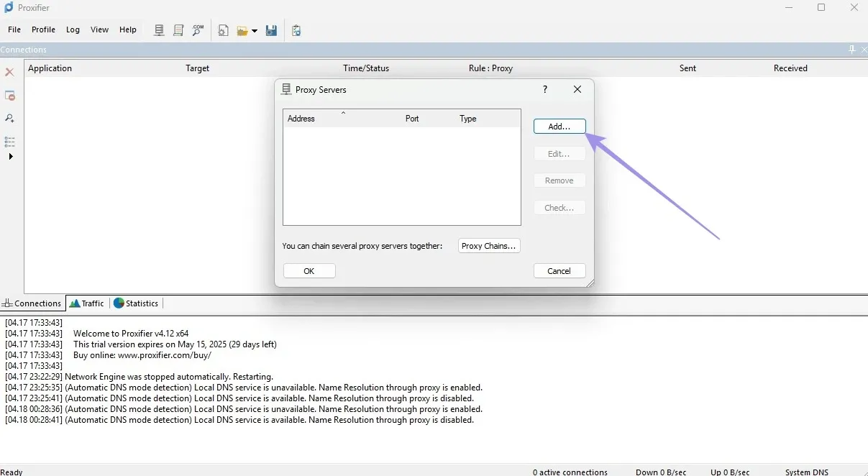Viewport: 868px width, 476px height.
Task: Click the Check... button
Action: point(559,208)
